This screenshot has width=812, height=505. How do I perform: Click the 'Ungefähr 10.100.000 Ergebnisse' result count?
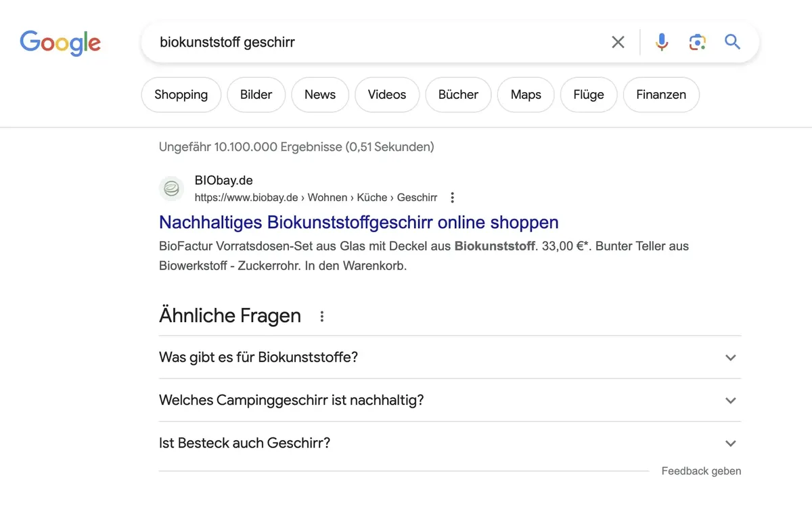[x=296, y=147]
